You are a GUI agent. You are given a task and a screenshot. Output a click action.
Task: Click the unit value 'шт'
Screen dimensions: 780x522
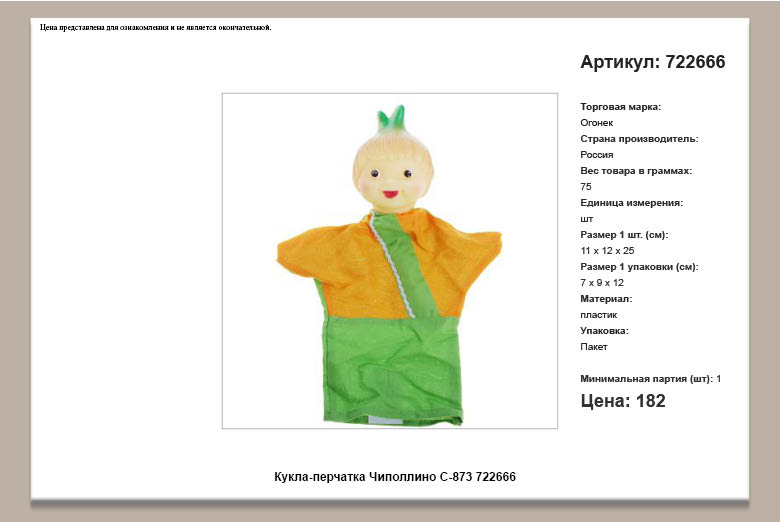[x=586, y=218]
